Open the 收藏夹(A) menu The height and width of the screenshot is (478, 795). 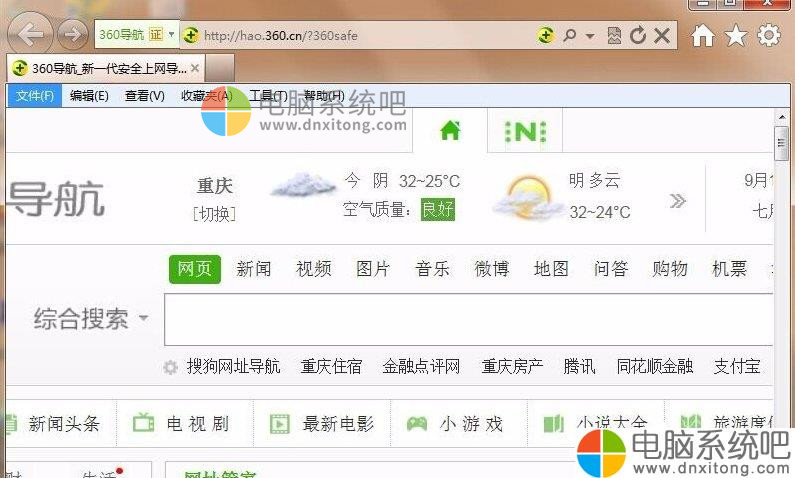(x=207, y=95)
